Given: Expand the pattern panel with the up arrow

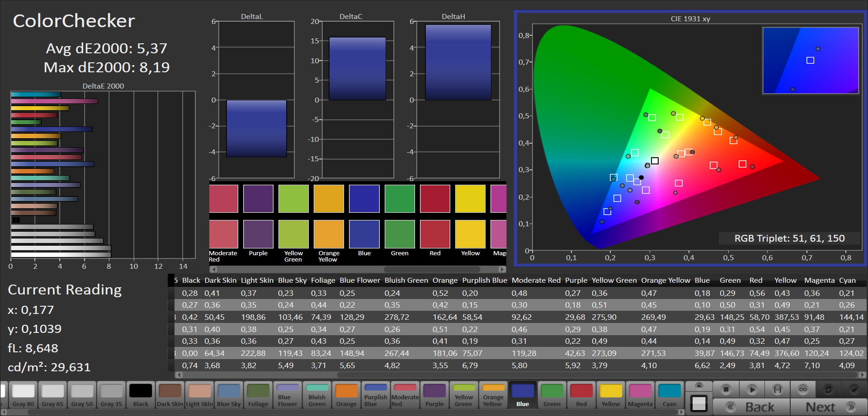Looking at the screenshot, I should coord(699,386).
